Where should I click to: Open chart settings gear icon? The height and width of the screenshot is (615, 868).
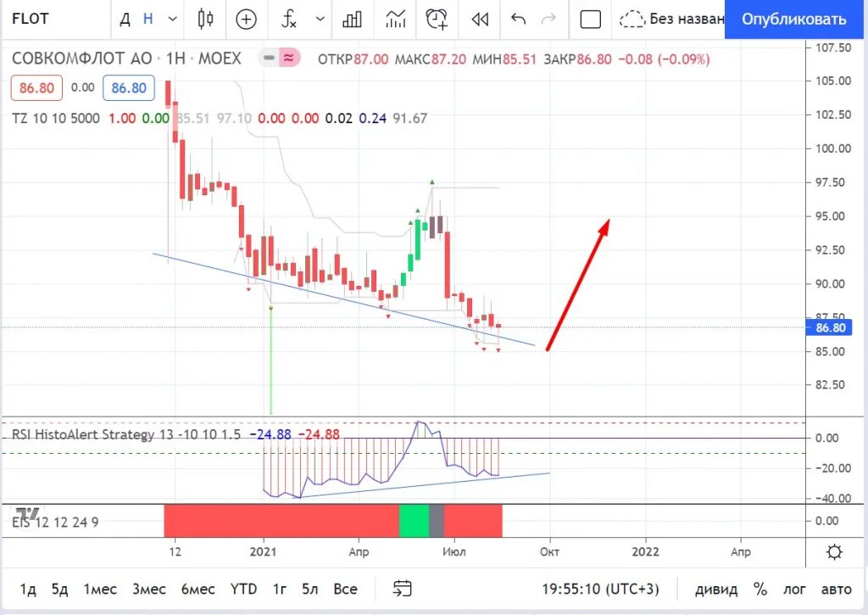(834, 552)
